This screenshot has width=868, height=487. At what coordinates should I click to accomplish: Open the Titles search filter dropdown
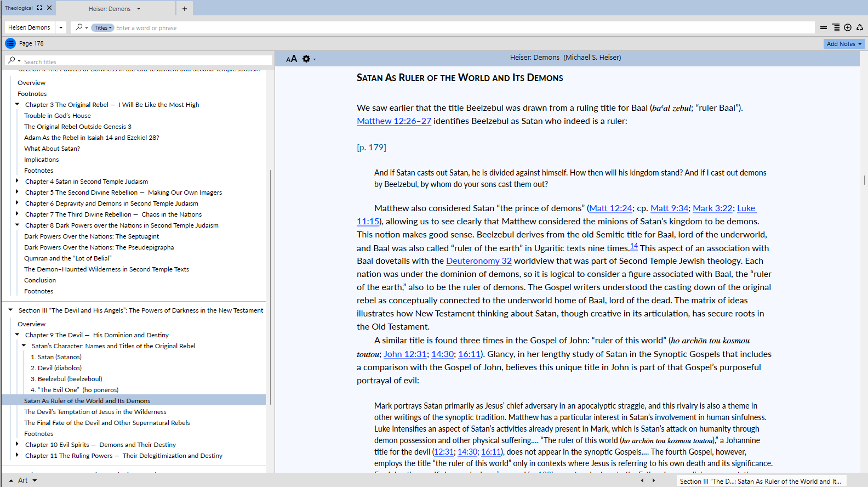[102, 27]
